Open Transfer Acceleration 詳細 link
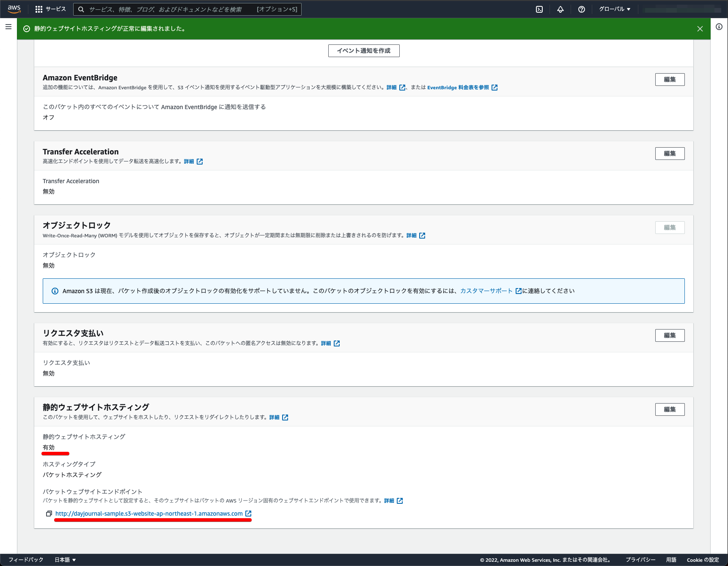The image size is (728, 566). pyautogui.click(x=189, y=162)
